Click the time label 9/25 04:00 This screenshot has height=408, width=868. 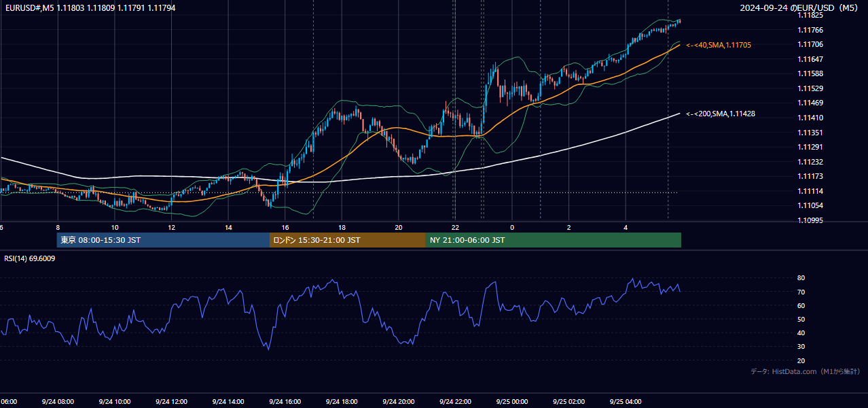[x=626, y=402]
